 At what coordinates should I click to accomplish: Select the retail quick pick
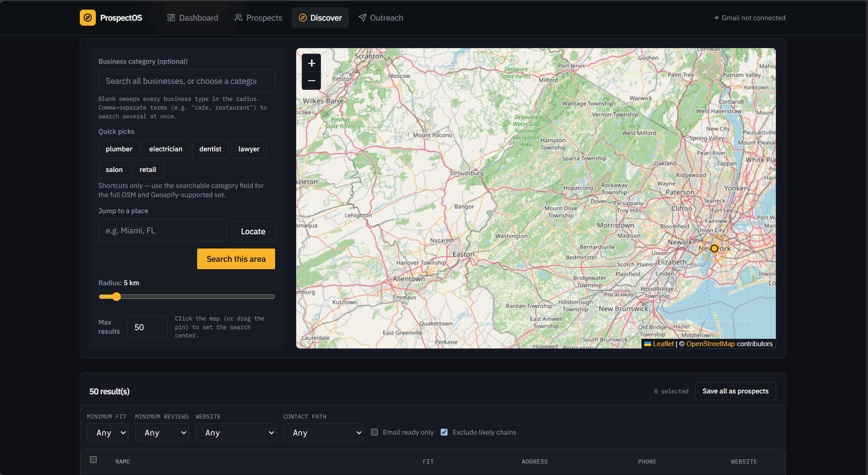(148, 170)
